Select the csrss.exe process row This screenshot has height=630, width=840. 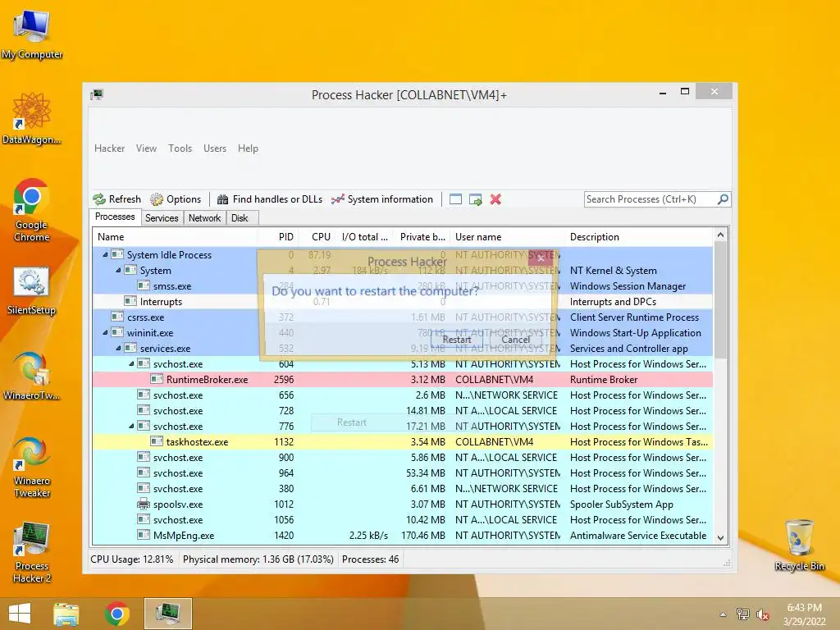pyautogui.click(x=403, y=317)
